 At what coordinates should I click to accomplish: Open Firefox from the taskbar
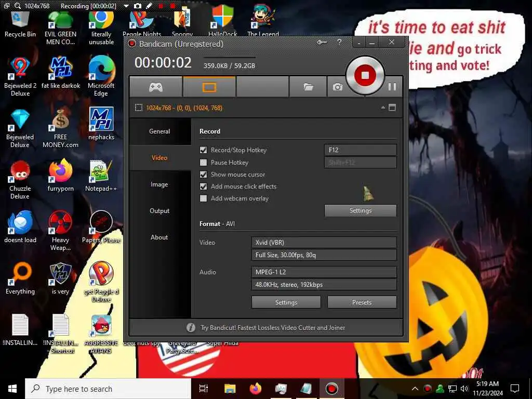256,389
